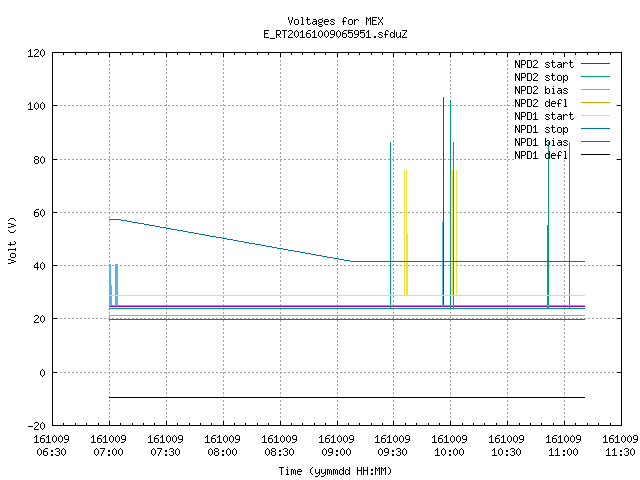This screenshot has height=480, width=640.
Task: Click the y-axis tick label 40
Action: [x=39, y=266]
